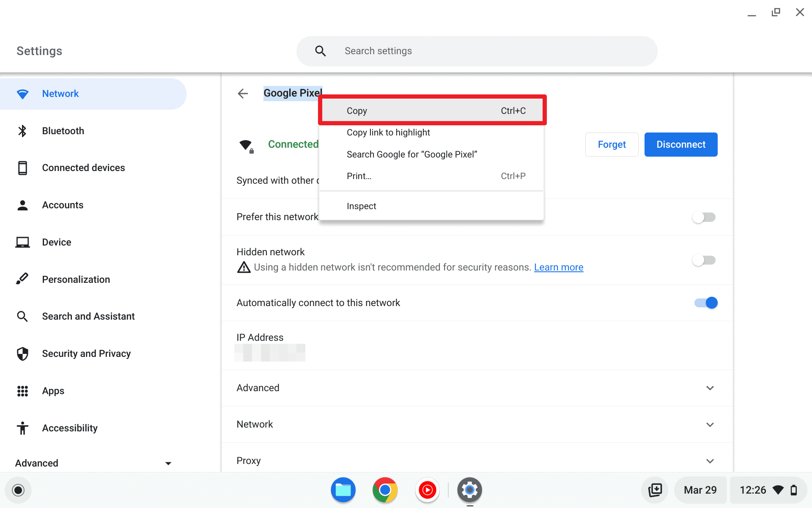This screenshot has width=812, height=508.
Task: Click the Accounts person icon
Action: [22, 205]
